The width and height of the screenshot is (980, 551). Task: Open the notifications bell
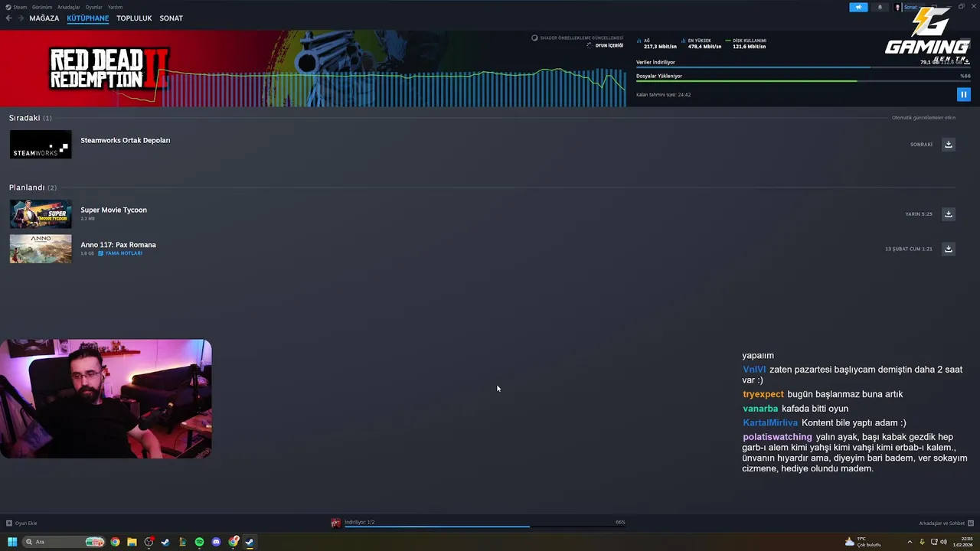[880, 7]
